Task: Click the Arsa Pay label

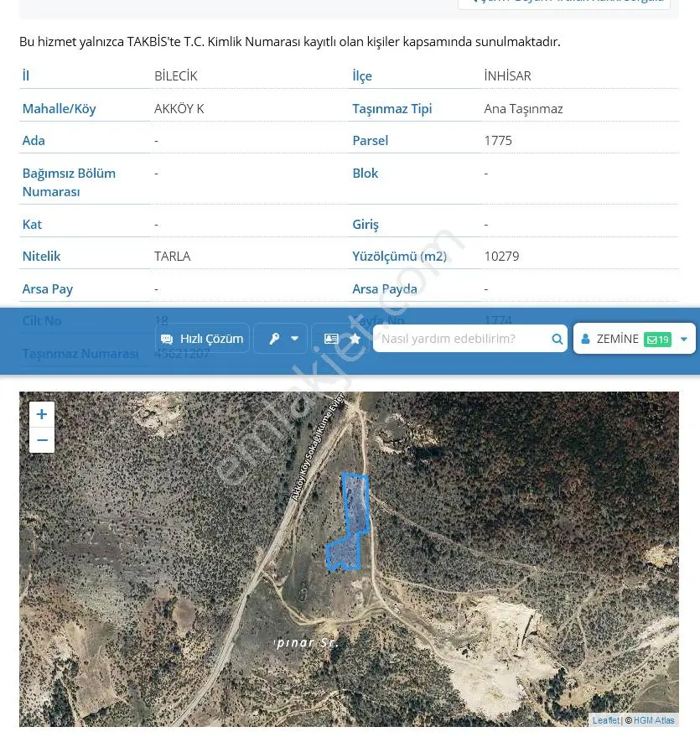Action: 48,289
